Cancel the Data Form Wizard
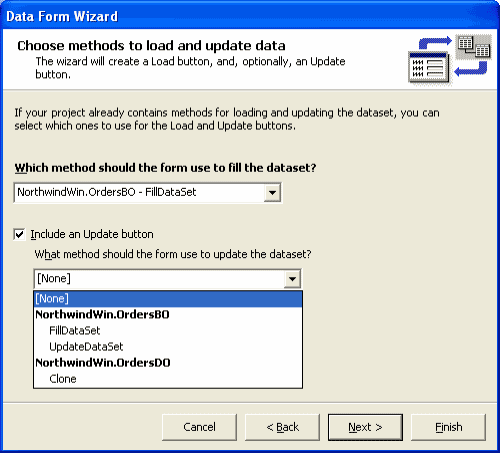This screenshot has height=453, width=500. click(x=199, y=427)
